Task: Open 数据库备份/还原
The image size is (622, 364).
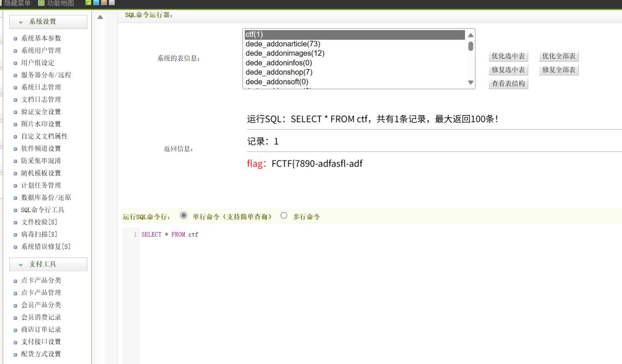Action: click(46, 198)
